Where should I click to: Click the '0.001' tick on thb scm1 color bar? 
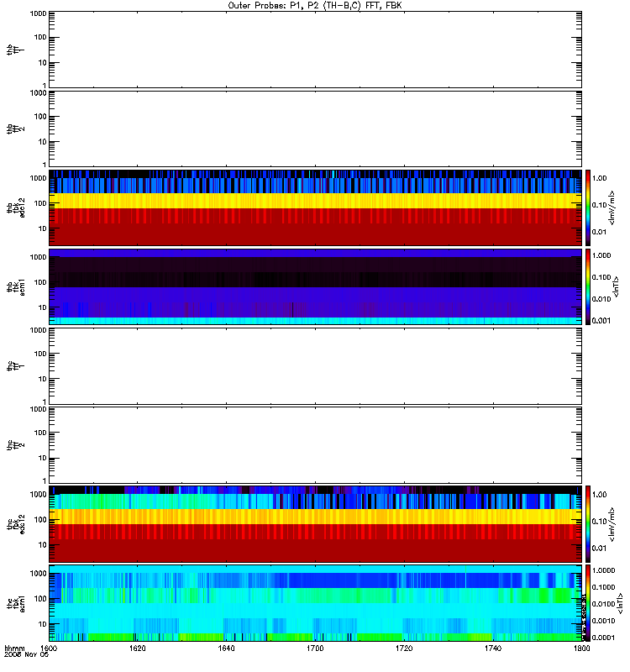[601, 321]
